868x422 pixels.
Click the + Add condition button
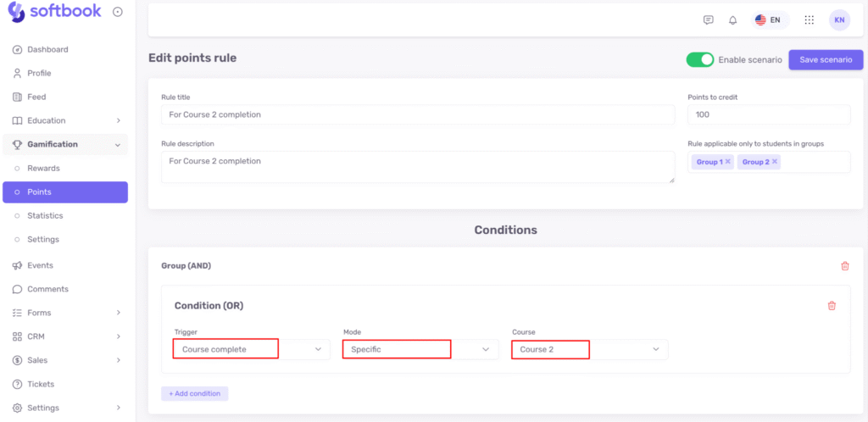point(194,393)
